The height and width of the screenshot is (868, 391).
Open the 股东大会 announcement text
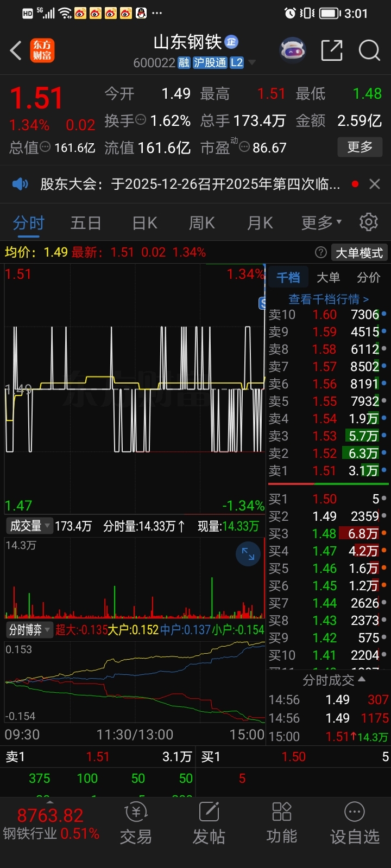[190, 184]
